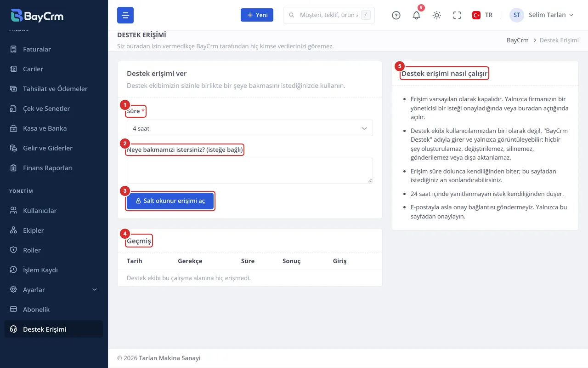Click İşlem Kaydı history icon
This screenshot has height=368, width=588.
[14, 270]
